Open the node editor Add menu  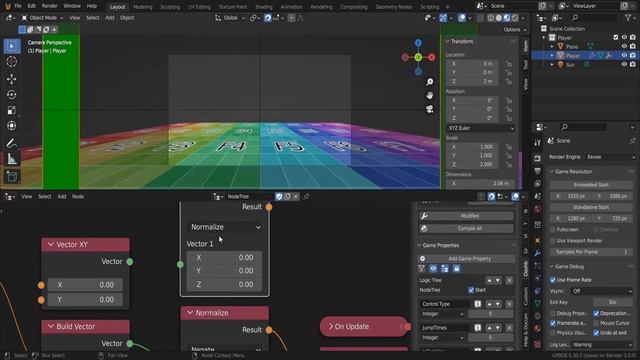(x=62, y=196)
